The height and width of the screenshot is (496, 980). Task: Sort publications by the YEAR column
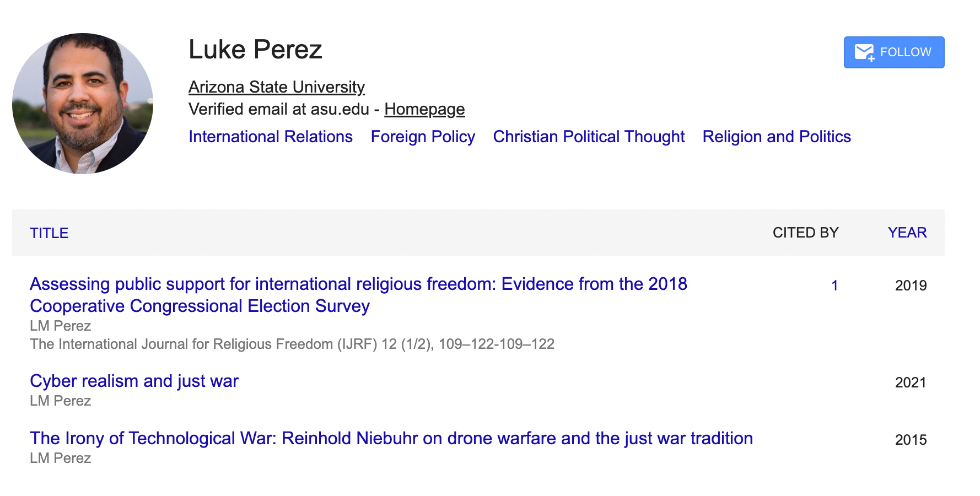pos(907,233)
